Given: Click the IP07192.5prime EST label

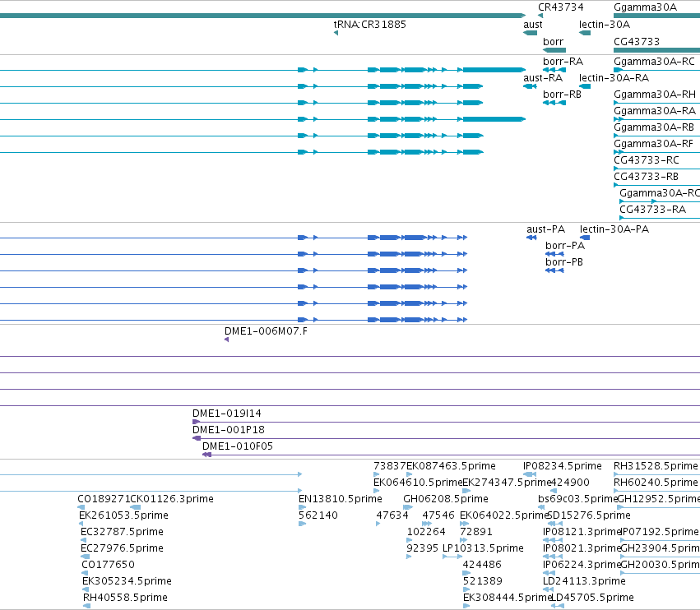Looking at the screenshot, I should click(x=660, y=531).
